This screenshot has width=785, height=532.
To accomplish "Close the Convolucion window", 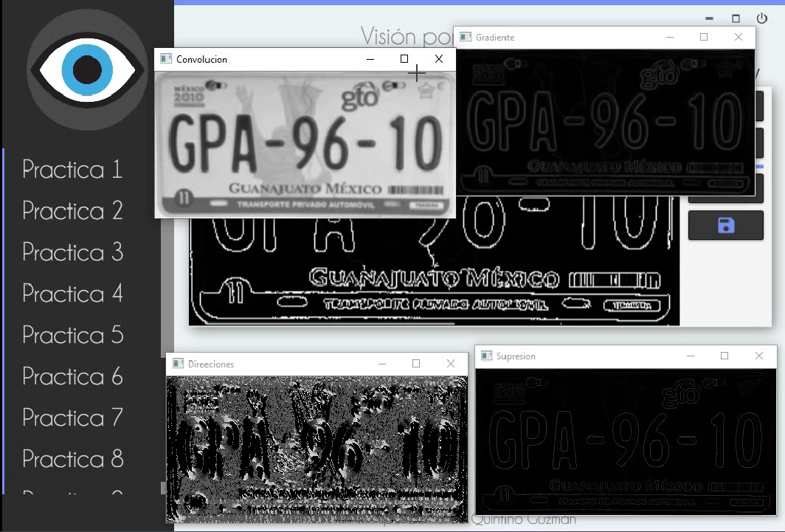I will 439,59.
